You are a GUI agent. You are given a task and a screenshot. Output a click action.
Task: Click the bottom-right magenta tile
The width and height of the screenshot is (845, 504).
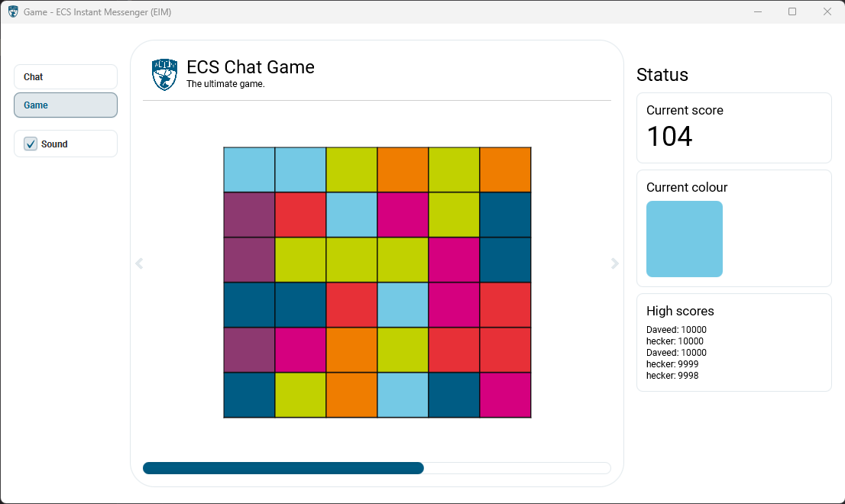click(505, 395)
